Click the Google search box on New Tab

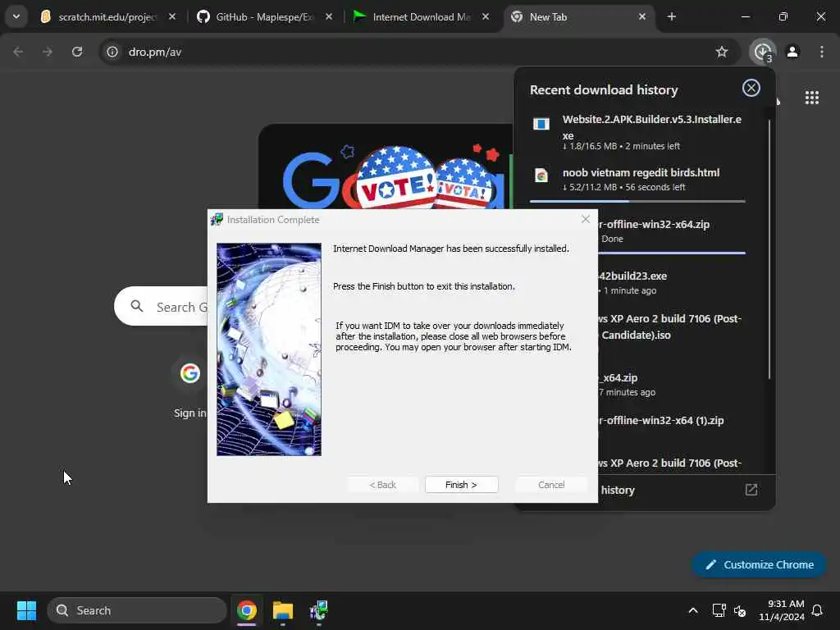(x=162, y=307)
